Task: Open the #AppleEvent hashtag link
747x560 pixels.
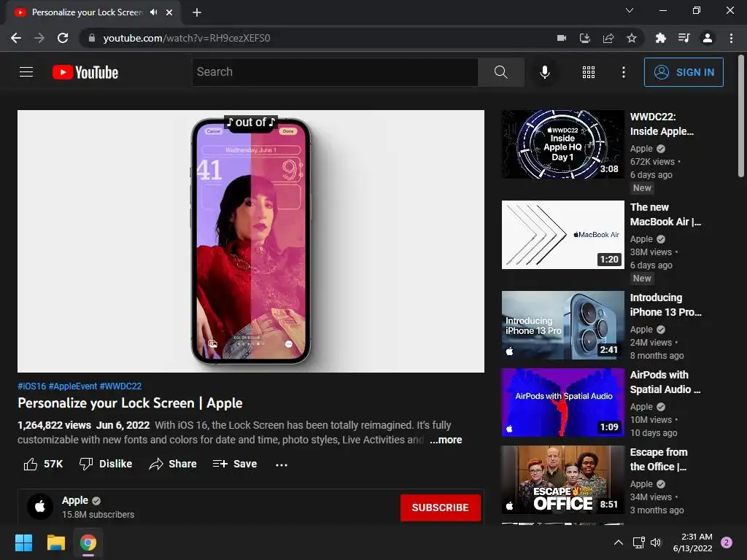Action: point(73,386)
